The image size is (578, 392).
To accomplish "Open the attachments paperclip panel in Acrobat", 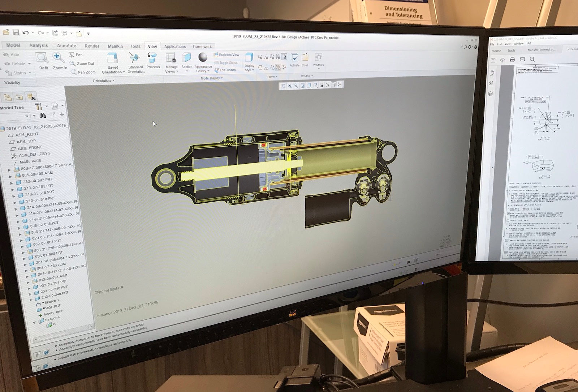I will [491, 83].
